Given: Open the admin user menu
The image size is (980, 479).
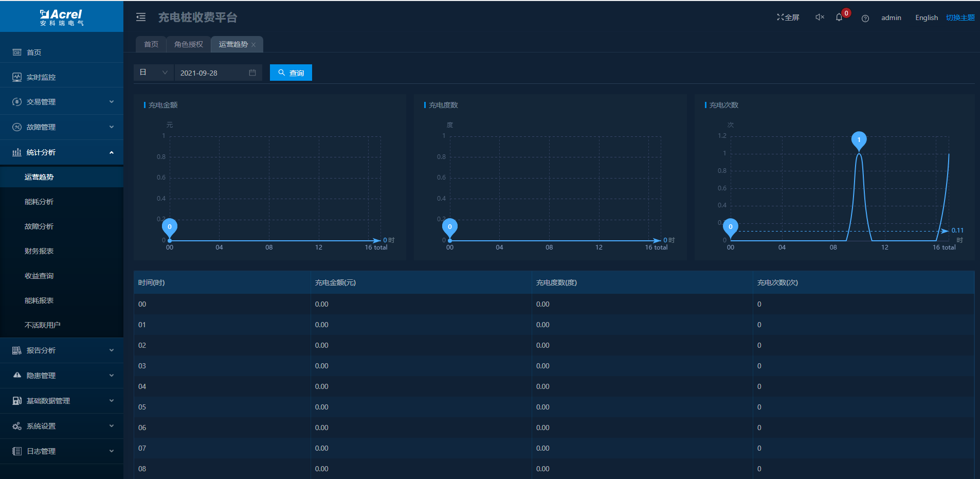Looking at the screenshot, I should coord(891,17).
